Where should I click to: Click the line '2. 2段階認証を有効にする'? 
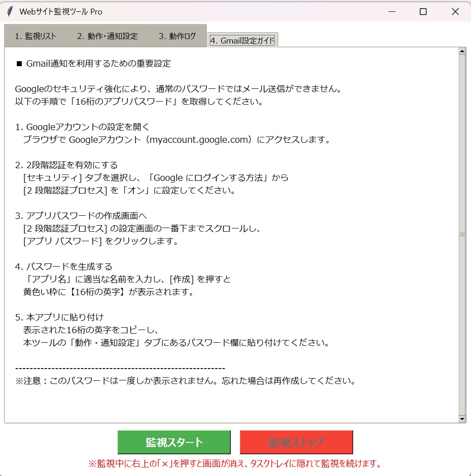(67, 165)
